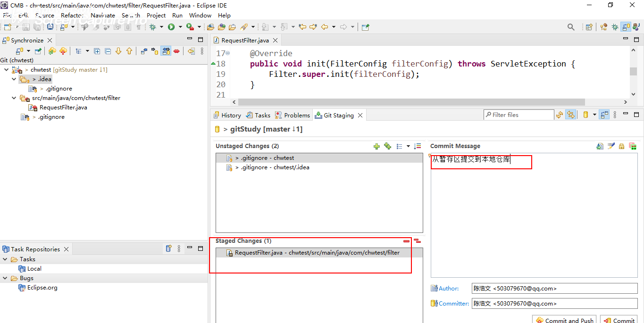Switch to the Debug perspective icon at top right
The height and width of the screenshot is (323, 644).
[615, 27]
